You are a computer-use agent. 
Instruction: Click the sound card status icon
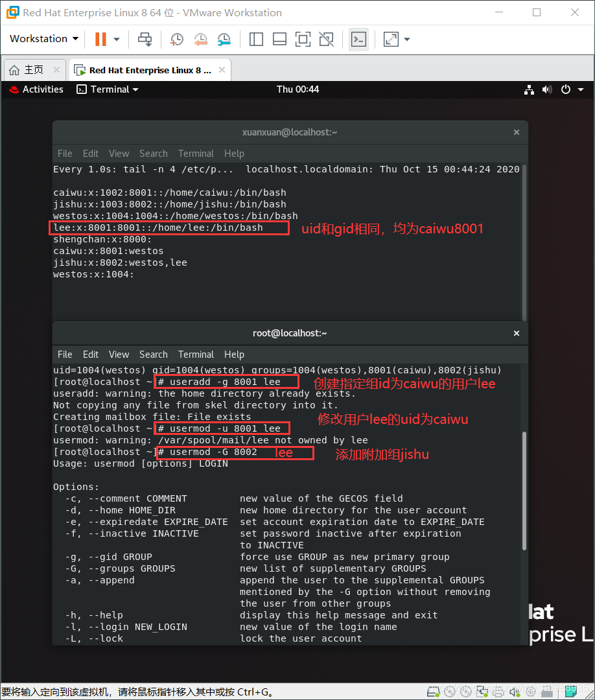click(x=515, y=692)
